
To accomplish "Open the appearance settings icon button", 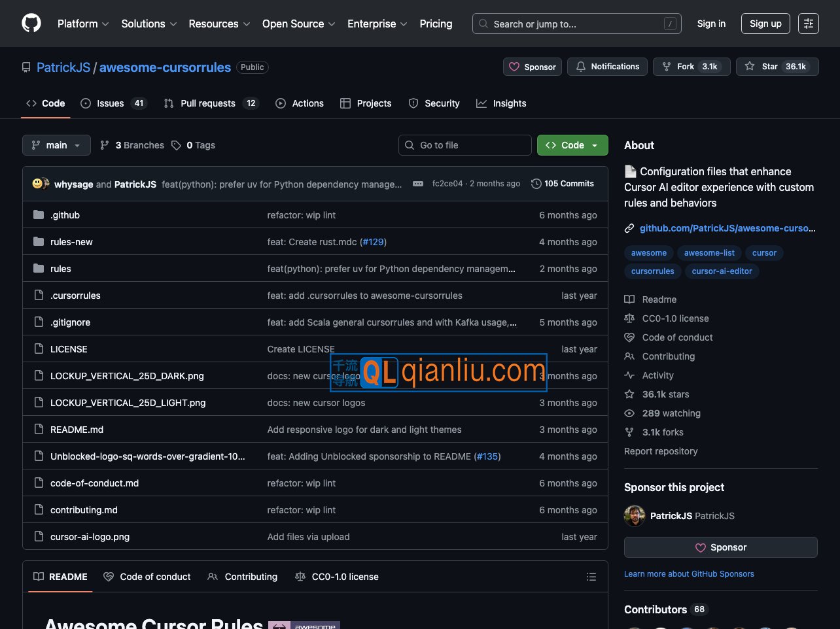I will (x=809, y=24).
